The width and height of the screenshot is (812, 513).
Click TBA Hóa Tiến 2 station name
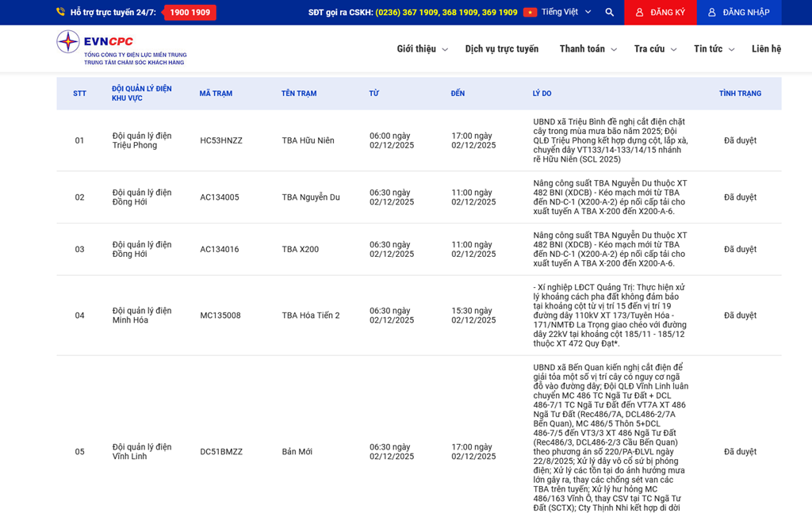pos(310,316)
